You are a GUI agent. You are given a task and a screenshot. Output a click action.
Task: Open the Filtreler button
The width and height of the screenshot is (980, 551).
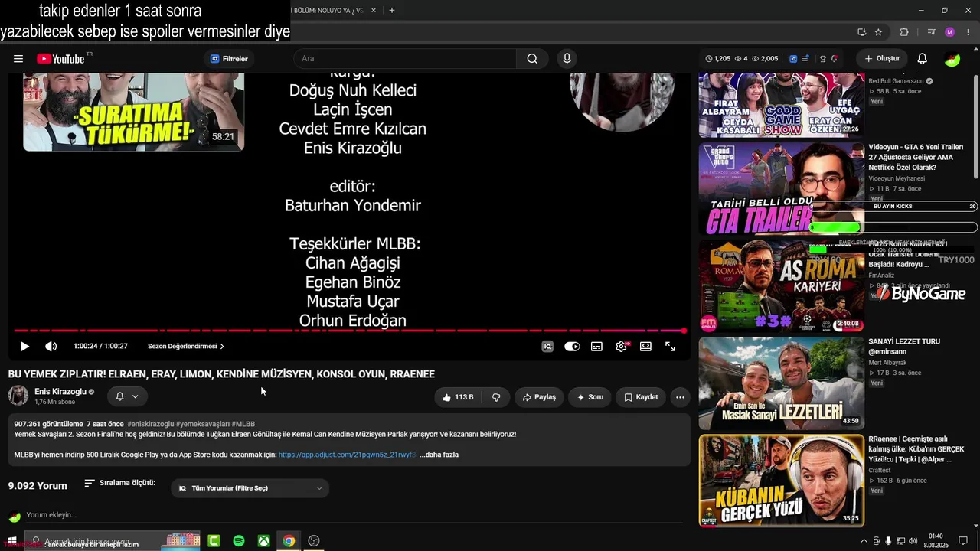[x=229, y=59]
